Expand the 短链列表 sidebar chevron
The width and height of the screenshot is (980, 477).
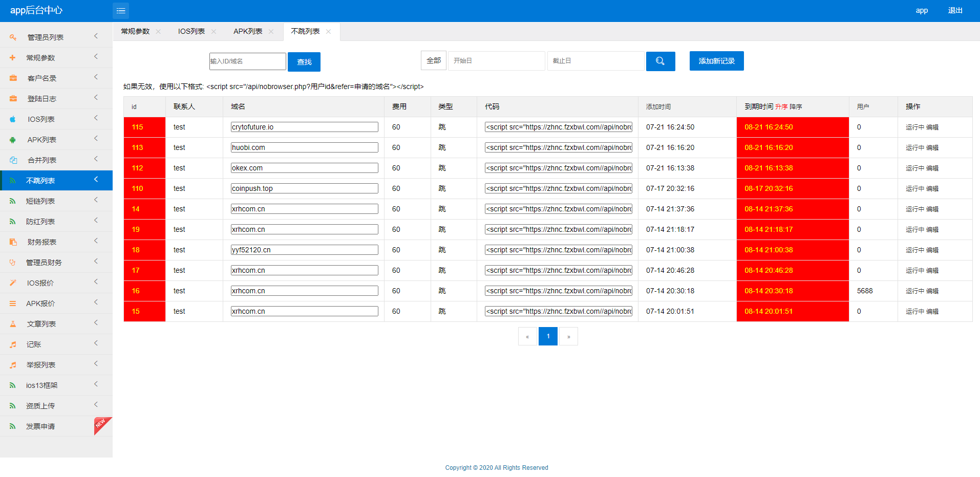pyautogui.click(x=96, y=200)
